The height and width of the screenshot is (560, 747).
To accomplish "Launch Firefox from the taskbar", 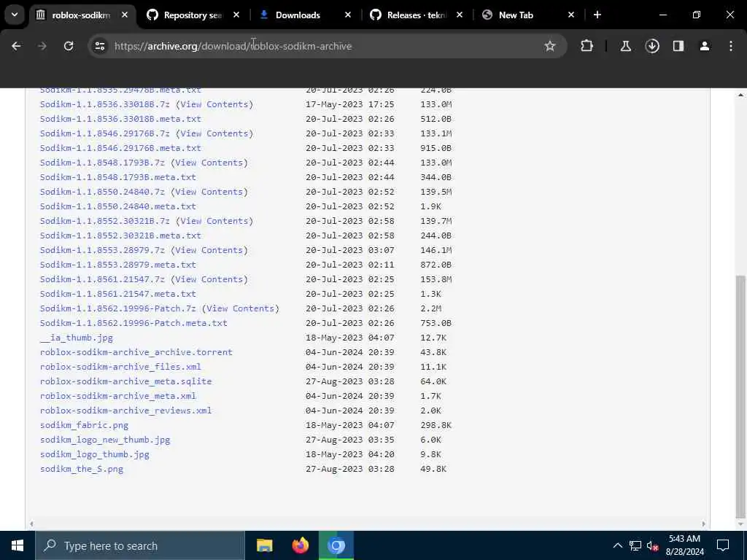I will pyautogui.click(x=300, y=545).
